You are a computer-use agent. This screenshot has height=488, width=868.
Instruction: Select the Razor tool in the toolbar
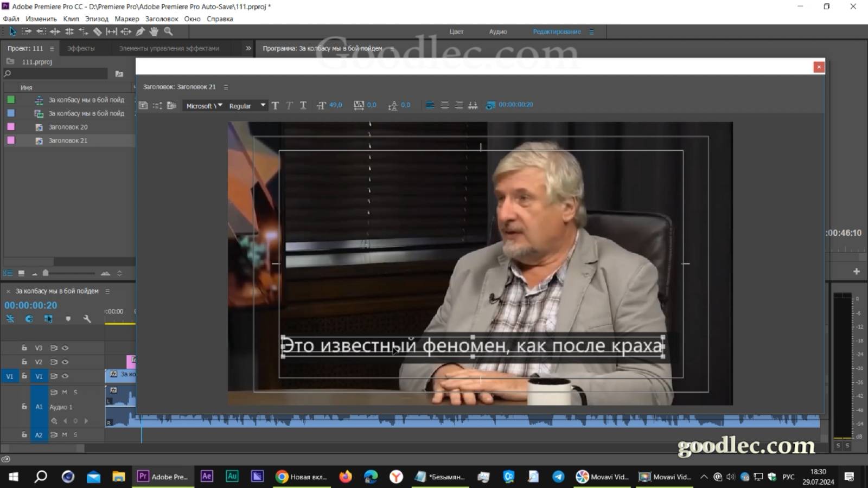tap(98, 32)
